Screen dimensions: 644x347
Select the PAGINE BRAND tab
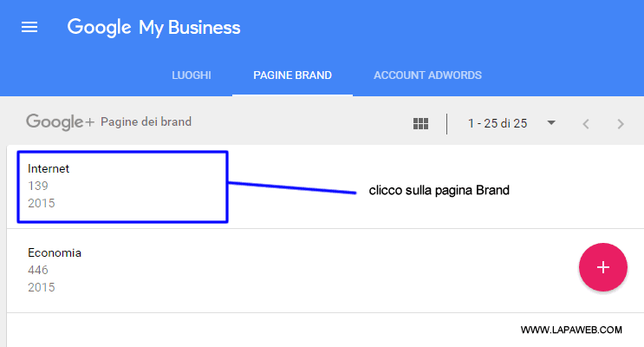292,75
